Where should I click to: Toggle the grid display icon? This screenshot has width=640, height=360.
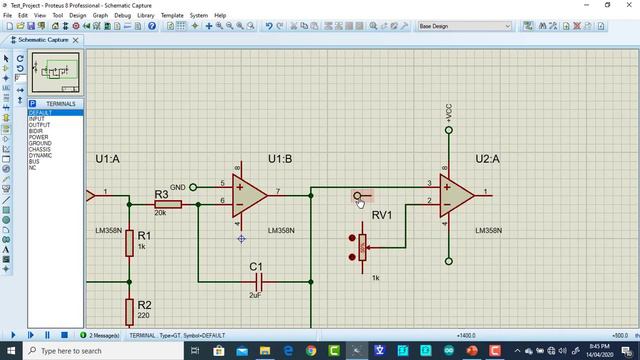[180, 26]
